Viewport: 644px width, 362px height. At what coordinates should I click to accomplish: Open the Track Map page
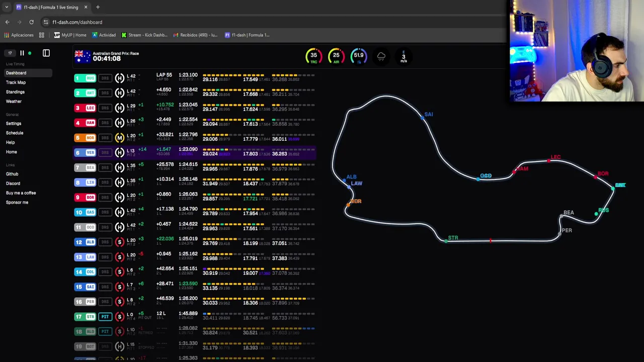click(16, 82)
